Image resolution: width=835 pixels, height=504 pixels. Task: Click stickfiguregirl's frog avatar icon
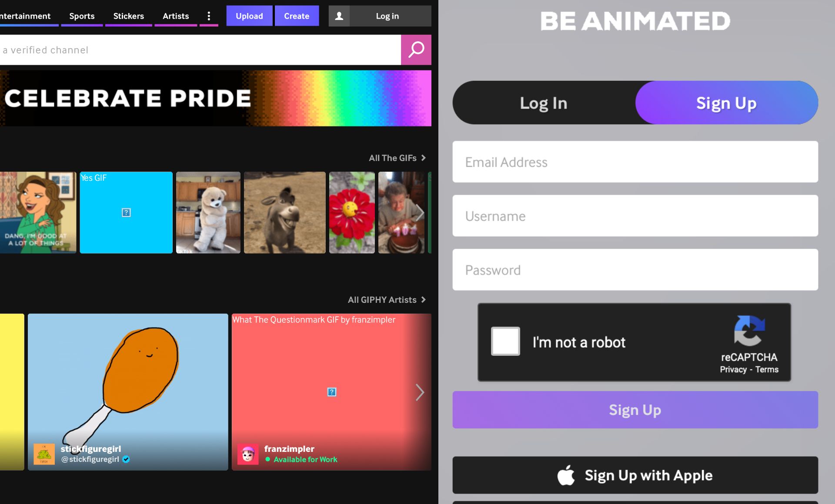click(x=44, y=454)
